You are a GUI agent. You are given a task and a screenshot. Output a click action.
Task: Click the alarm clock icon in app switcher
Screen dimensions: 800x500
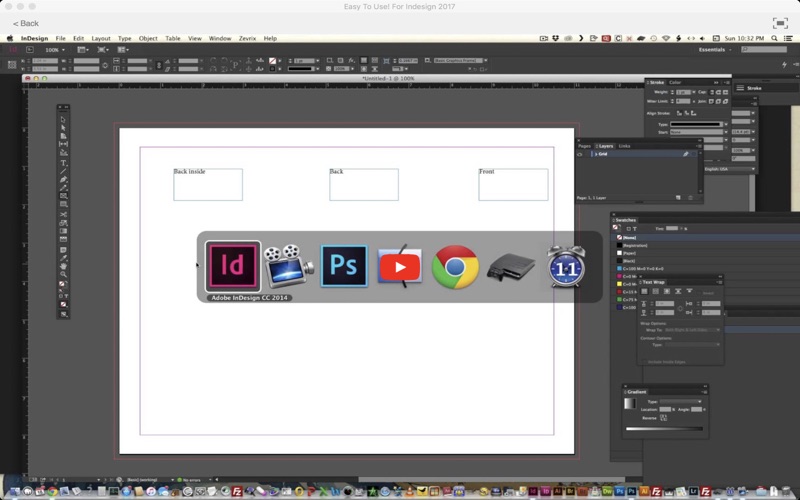566,266
